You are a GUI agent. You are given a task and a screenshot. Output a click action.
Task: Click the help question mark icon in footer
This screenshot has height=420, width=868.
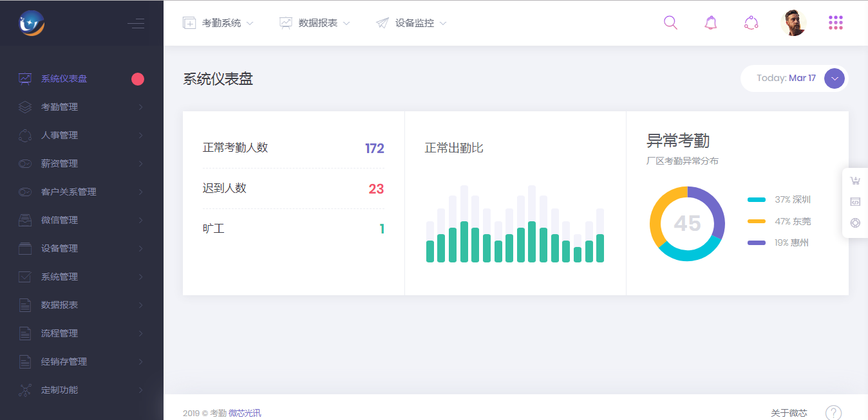(x=833, y=413)
